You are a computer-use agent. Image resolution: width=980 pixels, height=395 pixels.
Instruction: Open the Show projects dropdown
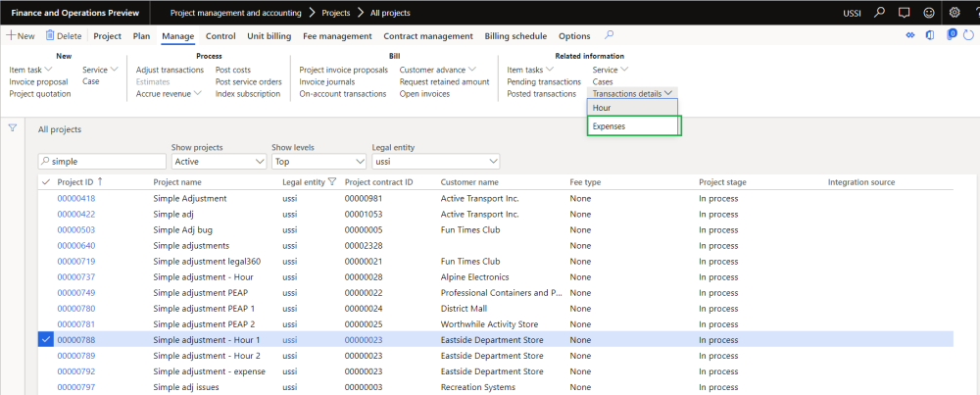click(x=259, y=161)
